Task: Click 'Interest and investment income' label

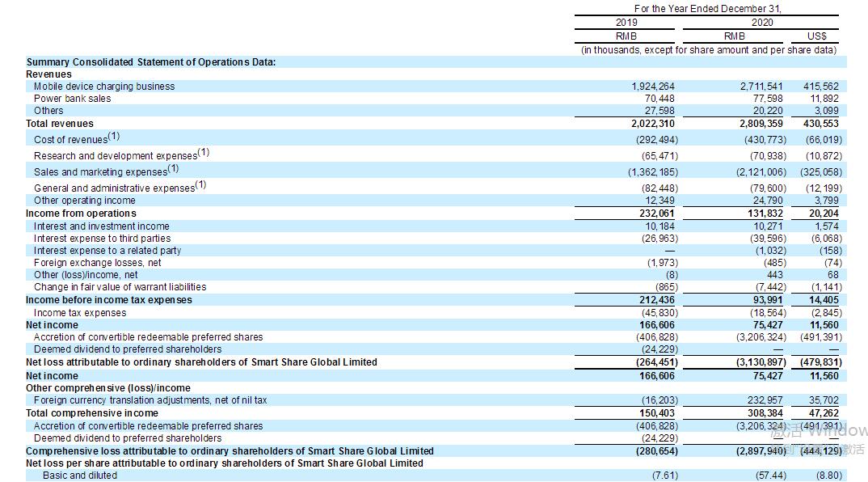Action: 102,226
